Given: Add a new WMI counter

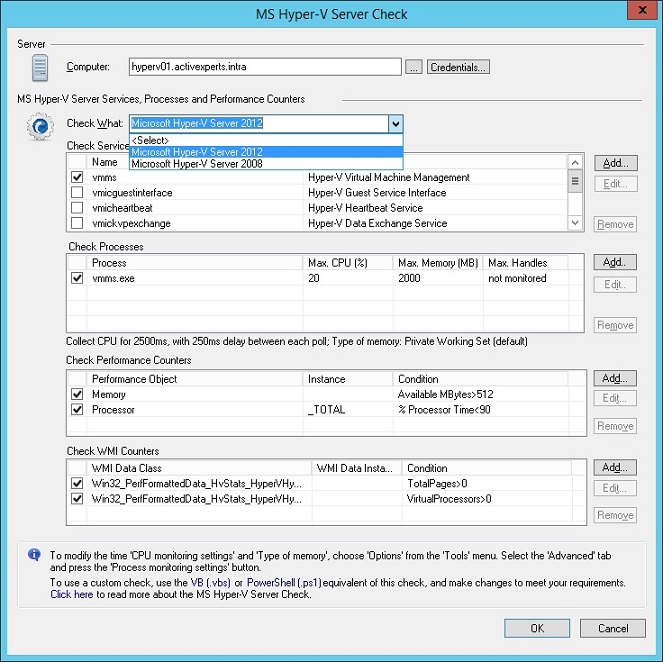Looking at the screenshot, I should 615,468.
